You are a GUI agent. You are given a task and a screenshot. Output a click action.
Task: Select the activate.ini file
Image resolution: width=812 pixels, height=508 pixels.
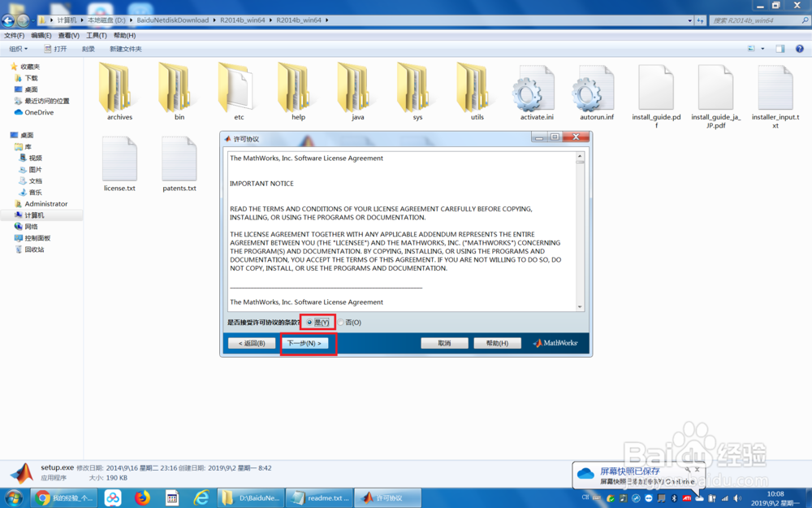click(537, 93)
